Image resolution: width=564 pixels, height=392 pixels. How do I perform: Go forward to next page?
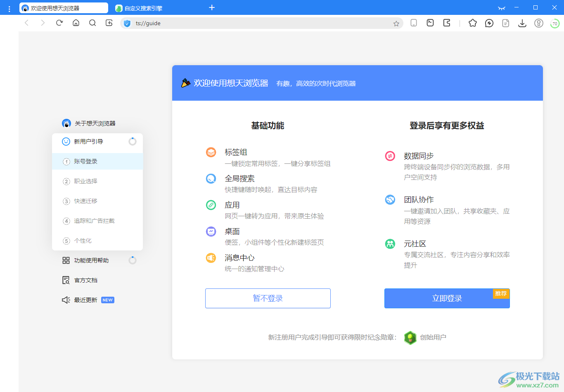click(43, 23)
